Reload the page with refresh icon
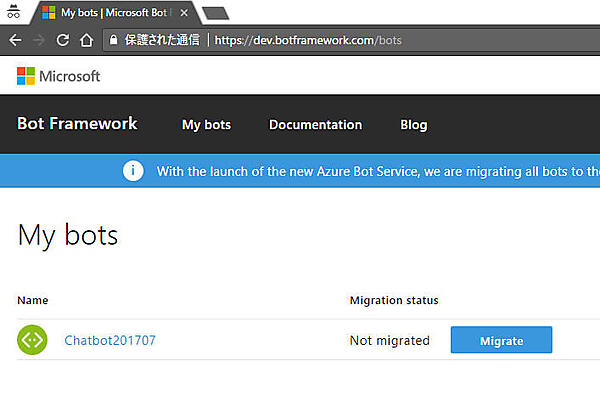 [x=63, y=40]
